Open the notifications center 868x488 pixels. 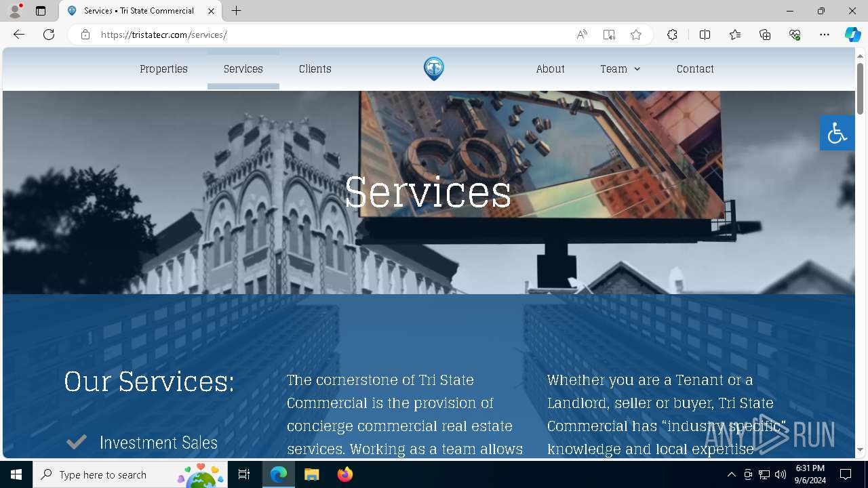coord(846,474)
